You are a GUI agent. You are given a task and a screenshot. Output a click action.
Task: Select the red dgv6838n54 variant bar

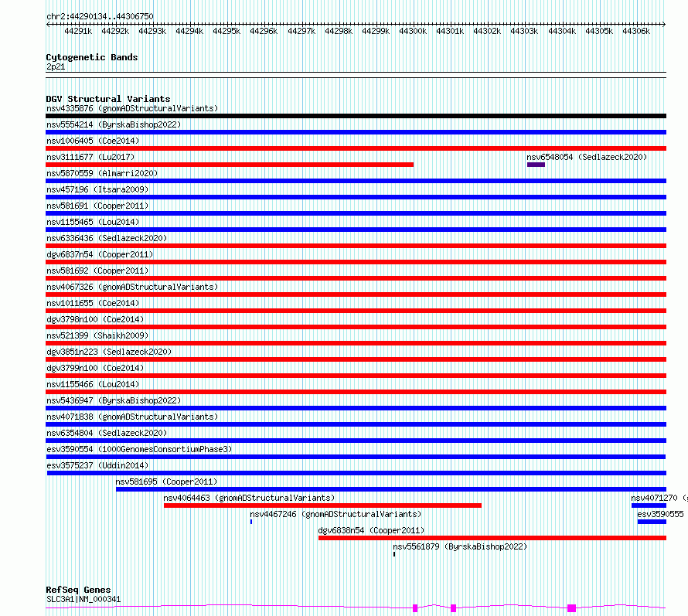coord(492,538)
